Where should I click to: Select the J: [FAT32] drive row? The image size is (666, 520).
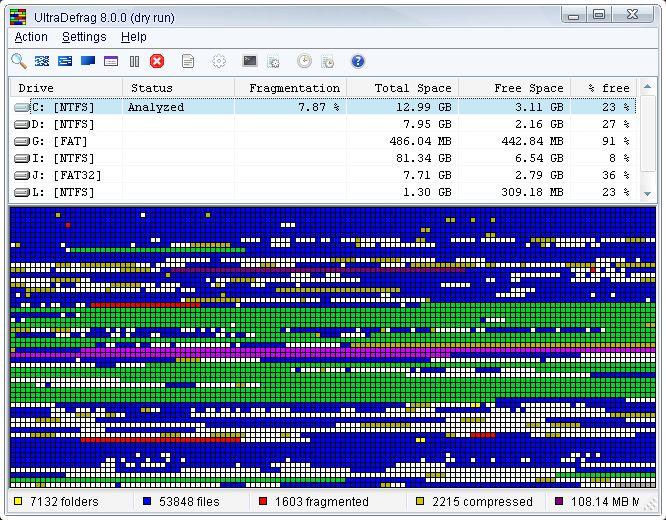coord(323,175)
